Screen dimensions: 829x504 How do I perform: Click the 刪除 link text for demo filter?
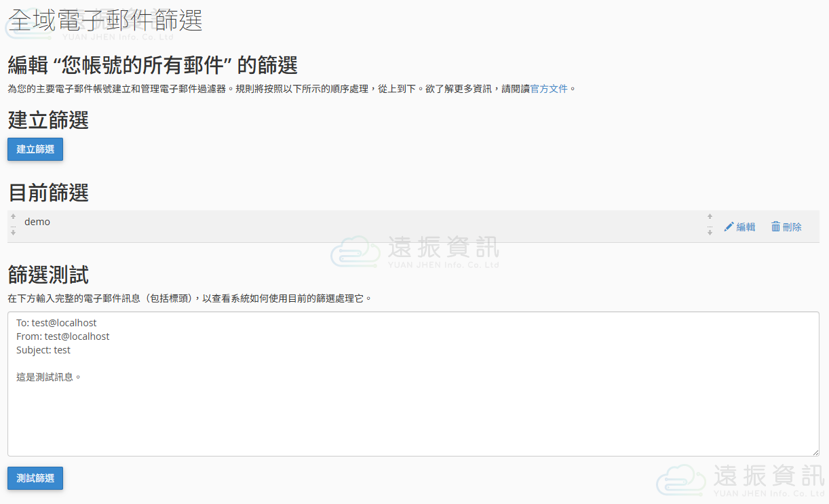click(x=792, y=227)
